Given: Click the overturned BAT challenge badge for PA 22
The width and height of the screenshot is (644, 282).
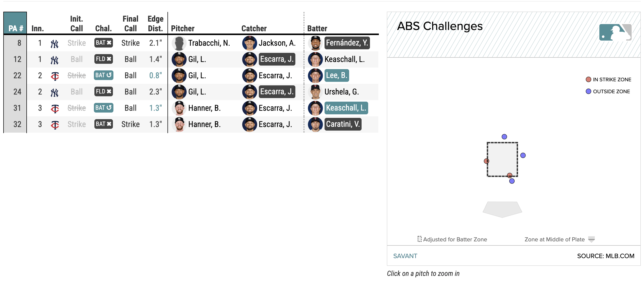Looking at the screenshot, I should click(104, 75).
